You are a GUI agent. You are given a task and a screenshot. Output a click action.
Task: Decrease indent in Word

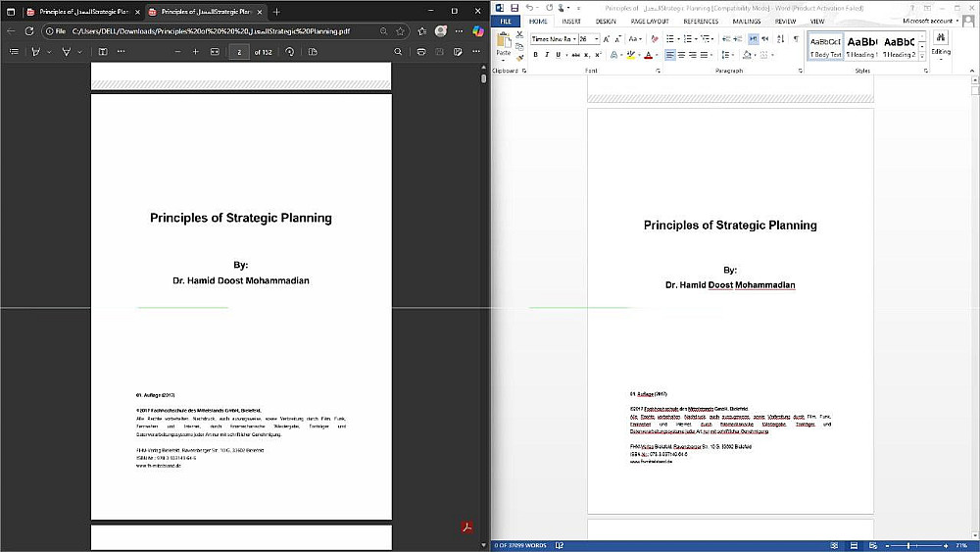(x=725, y=39)
